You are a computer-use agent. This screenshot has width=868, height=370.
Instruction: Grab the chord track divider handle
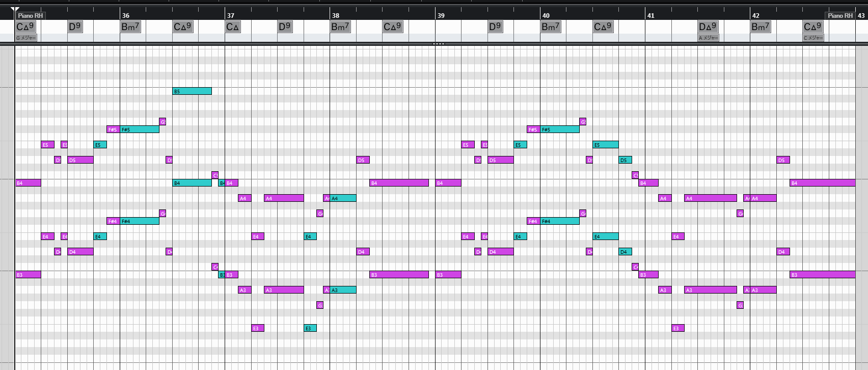click(x=438, y=44)
